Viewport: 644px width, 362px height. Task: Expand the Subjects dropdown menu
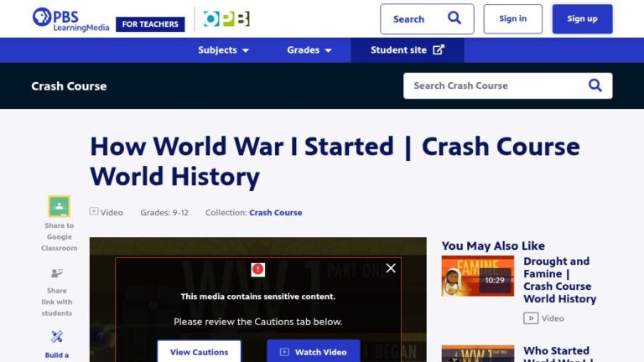(x=223, y=50)
